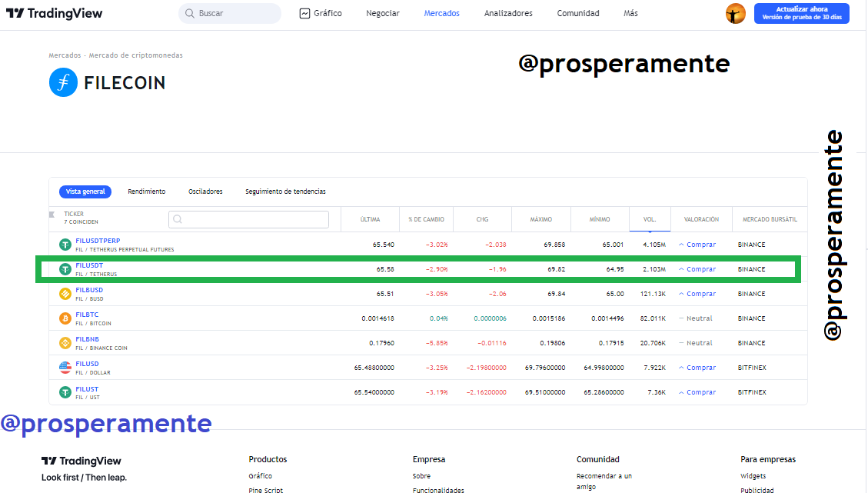The height and width of the screenshot is (493, 868).
Task: Switch to the Rendimiento tab
Action: pyautogui.click(x=147, y=192)
